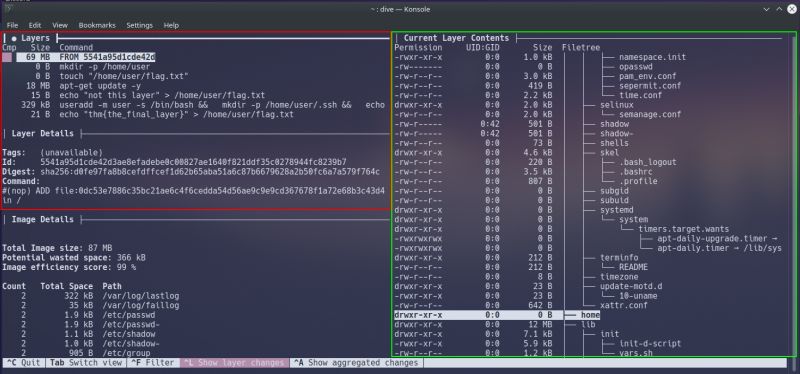Click .bashrc in the filetree
This screenshot has width=800, height=374.
[x=636, y=172]
